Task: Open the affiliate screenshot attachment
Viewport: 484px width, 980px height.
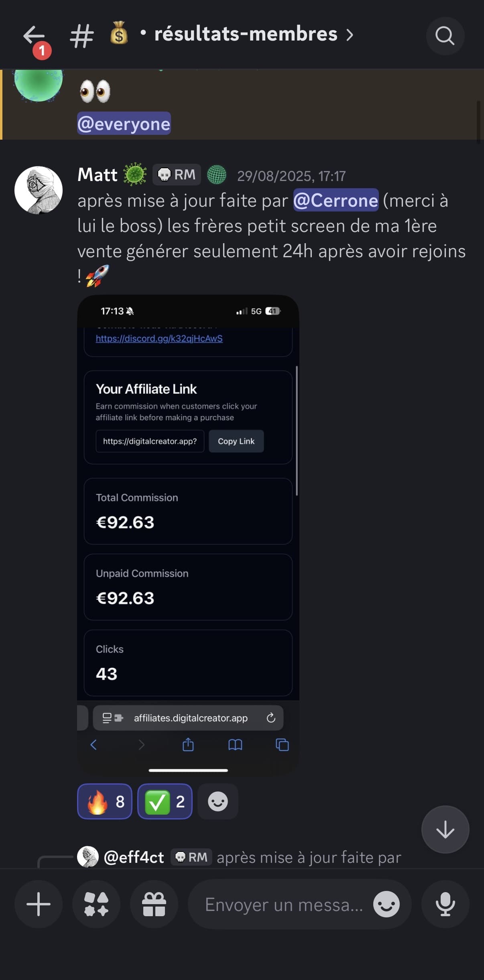Action: pos(188,534)
